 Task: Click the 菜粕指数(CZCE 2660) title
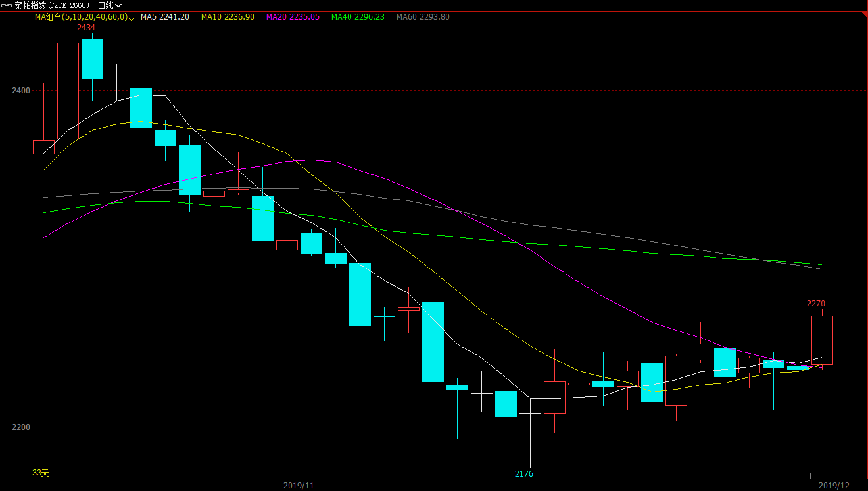coord(52,5)
